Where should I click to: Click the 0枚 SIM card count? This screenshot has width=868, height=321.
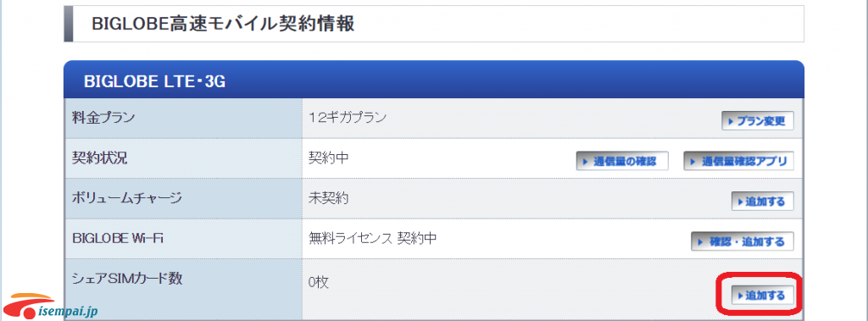click(x=319, y=282)
